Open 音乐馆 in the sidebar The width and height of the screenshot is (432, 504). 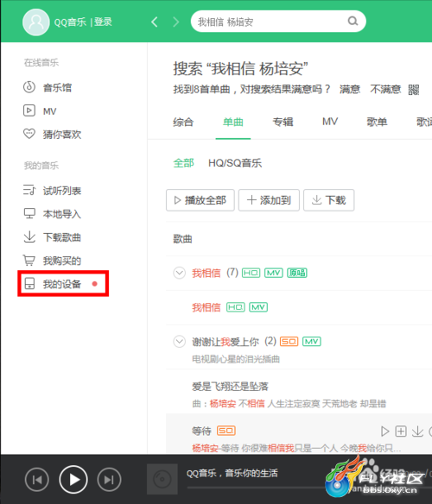[48, 87]
